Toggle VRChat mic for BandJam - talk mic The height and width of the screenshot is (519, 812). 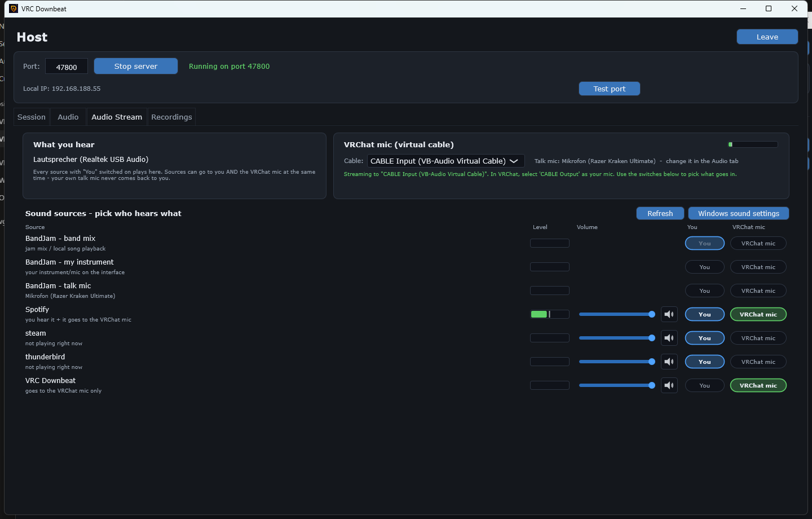coord(758,291)
